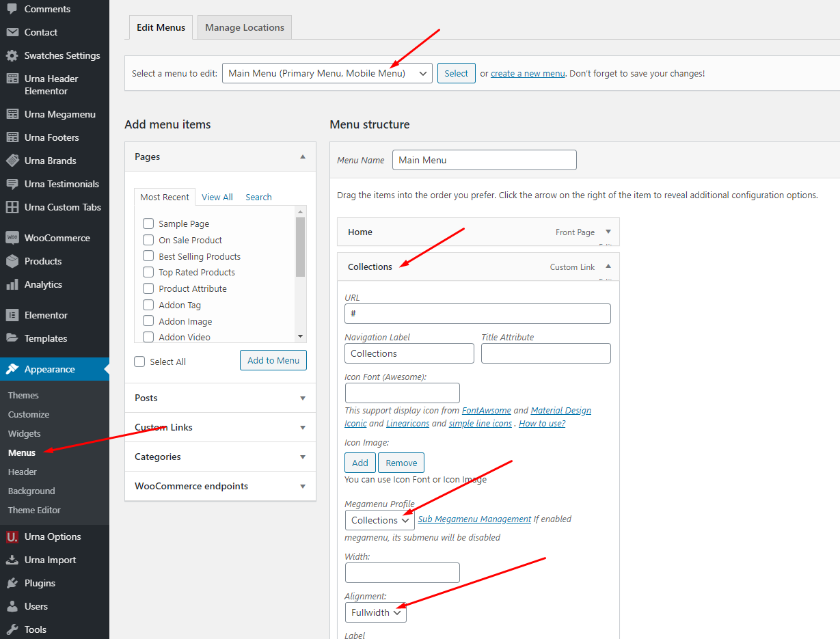Click the How to use? link
Image resolution: width=840 pixels, height=639 pixels.
coord(542,423)
